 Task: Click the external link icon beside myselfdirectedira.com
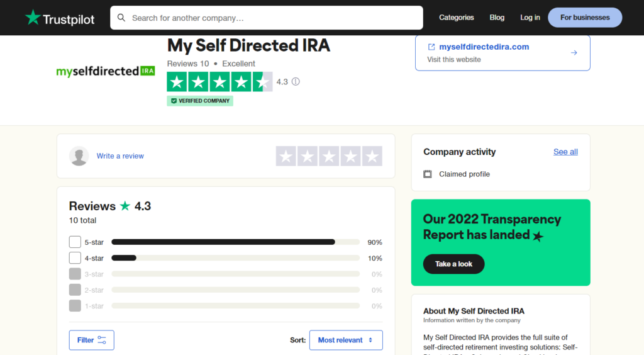431,47
